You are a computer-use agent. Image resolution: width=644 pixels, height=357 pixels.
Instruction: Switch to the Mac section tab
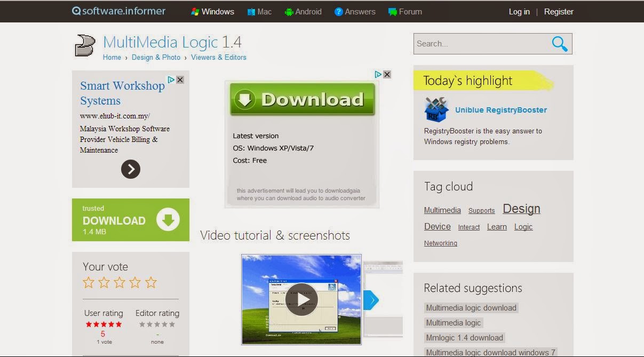click(x=259, y=12)
